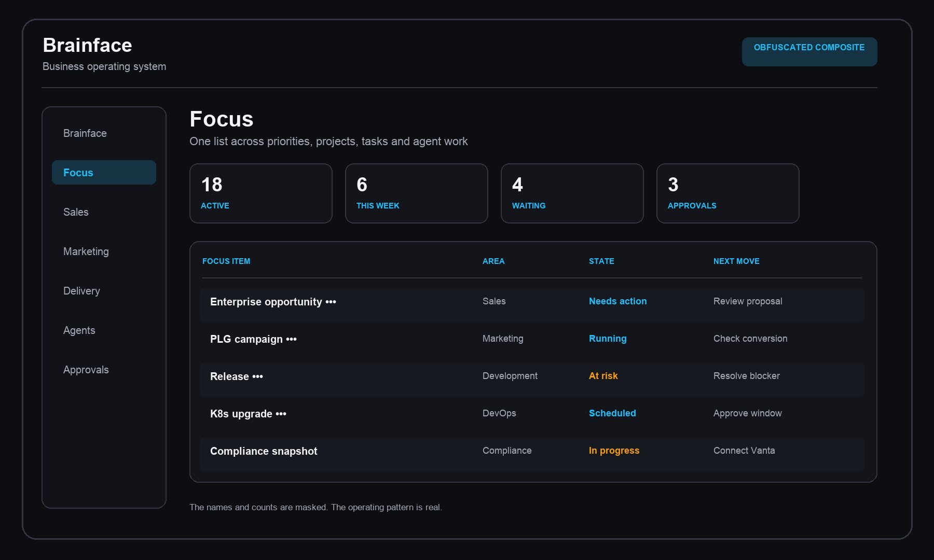Image resolution: width=934 pixels, height=560 pixels.
Task: Click the Area column header
Action: tap(493, 261)
